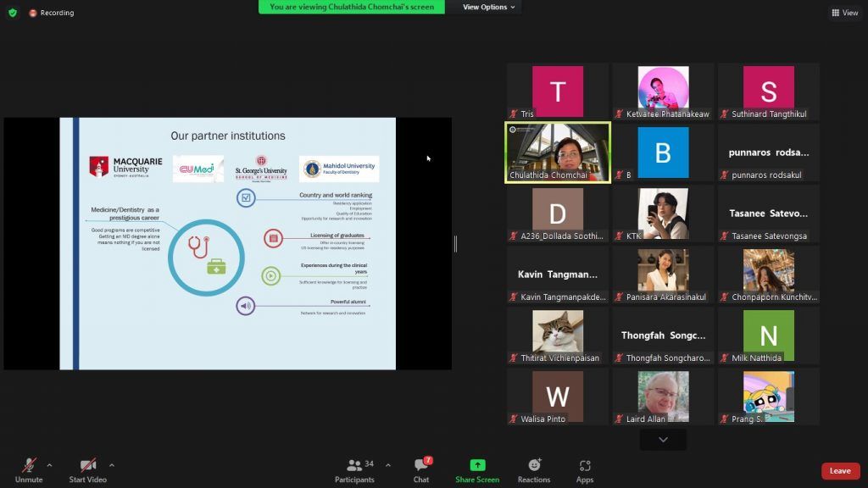Click the screen sharing notification banner
The image size is (868, 488).
(x=352, y=7)
